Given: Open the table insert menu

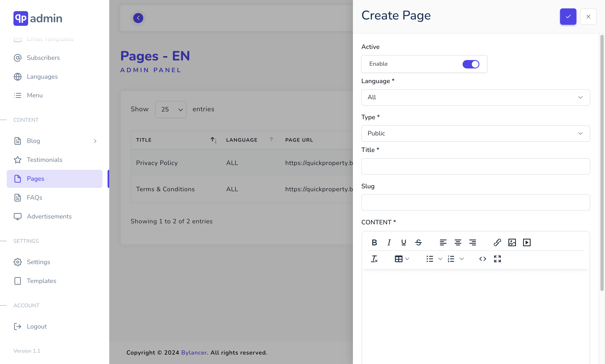Looking at the screenshot, I should click(x=402, y=259).
